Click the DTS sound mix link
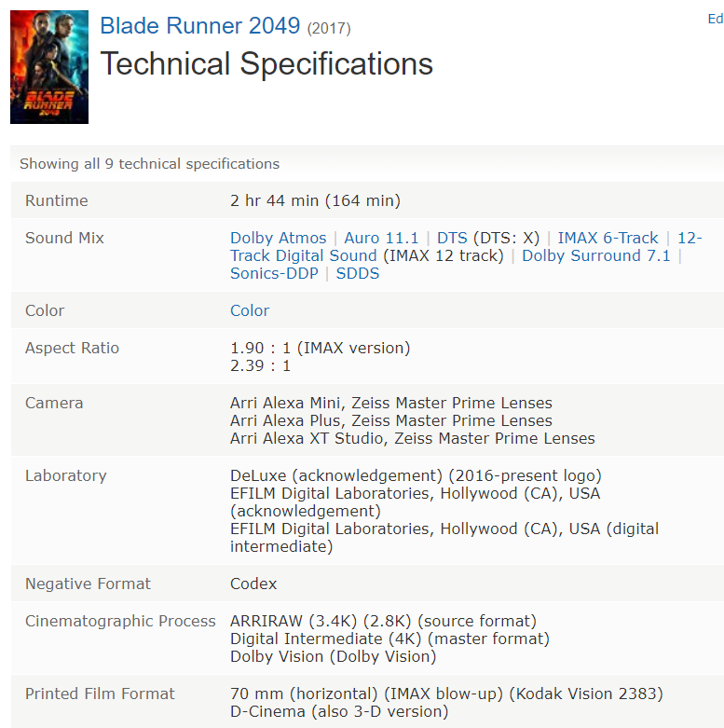724x728 pixels. (x=452, y=238)
